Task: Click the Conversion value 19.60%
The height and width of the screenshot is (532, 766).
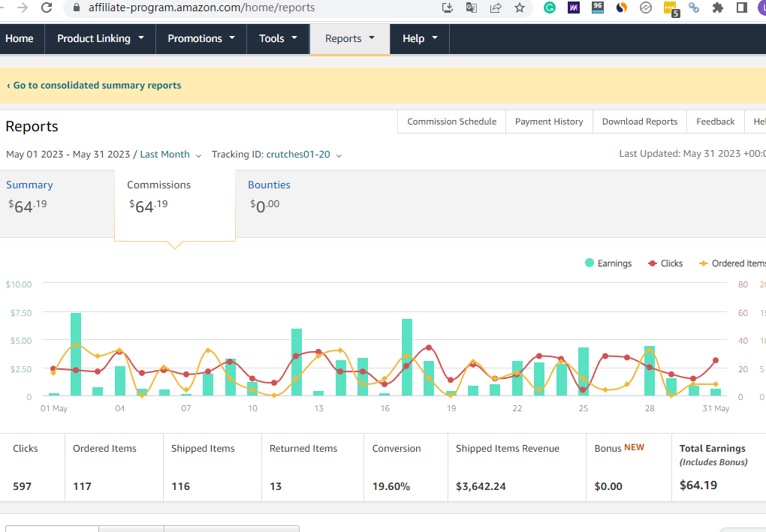Action: pos(391,487)
